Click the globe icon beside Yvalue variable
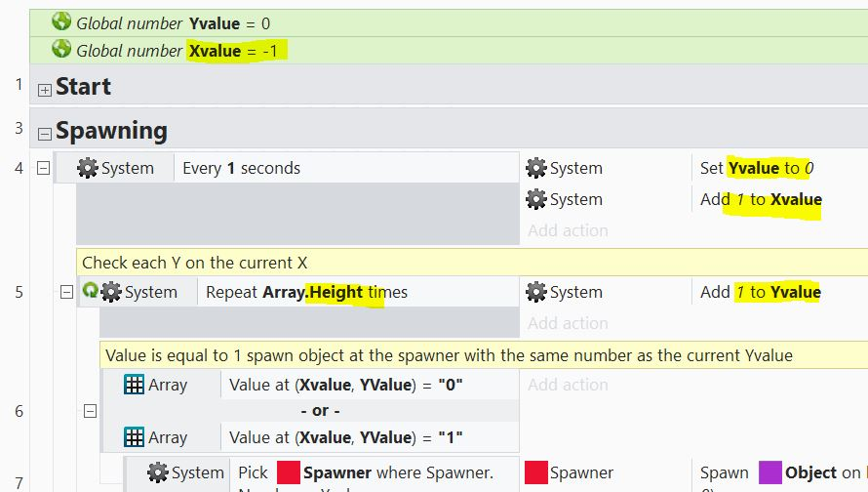 pyautogui.click(x=61, y=22)
